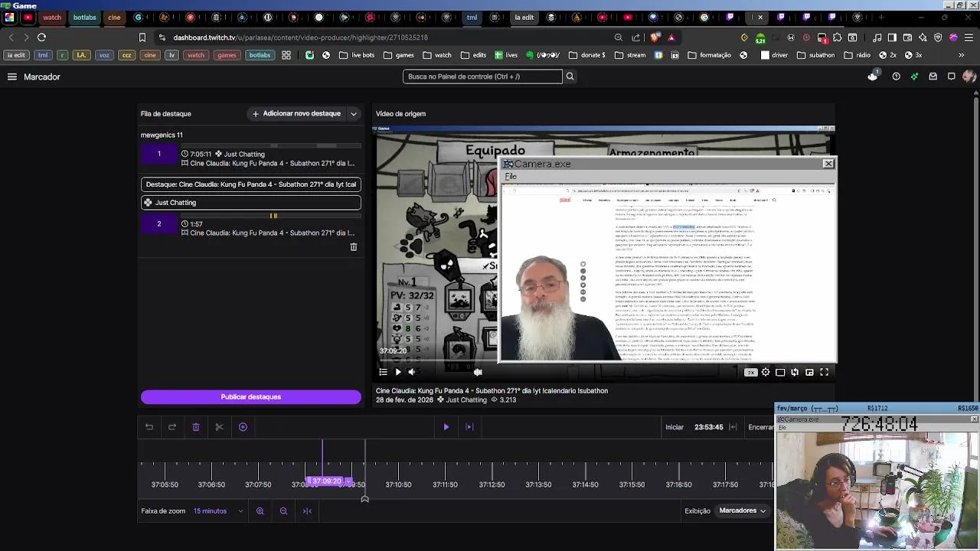This screenshot has height=551, width=980.
Task: Zoom out on the timeline
Action: (x=283, y=511)
